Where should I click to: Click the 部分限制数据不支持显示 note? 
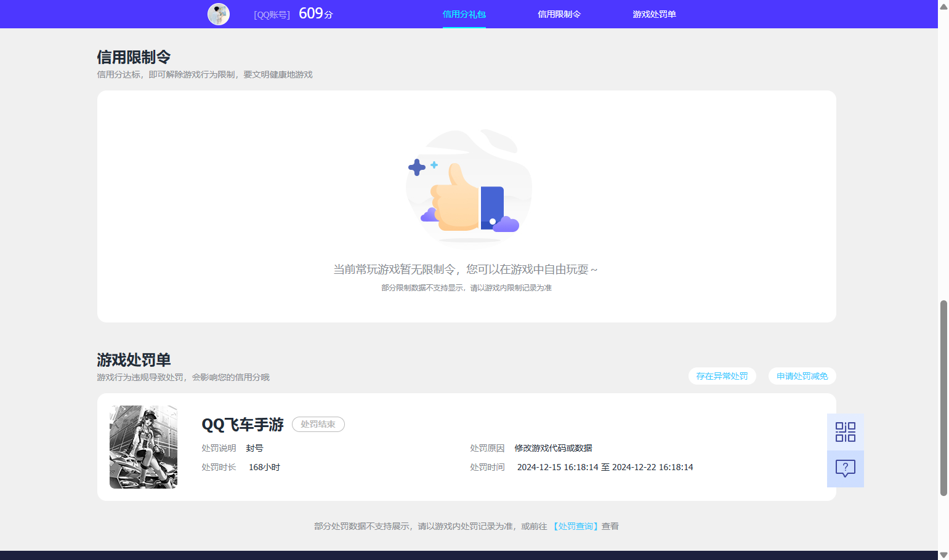pos(466,288)
